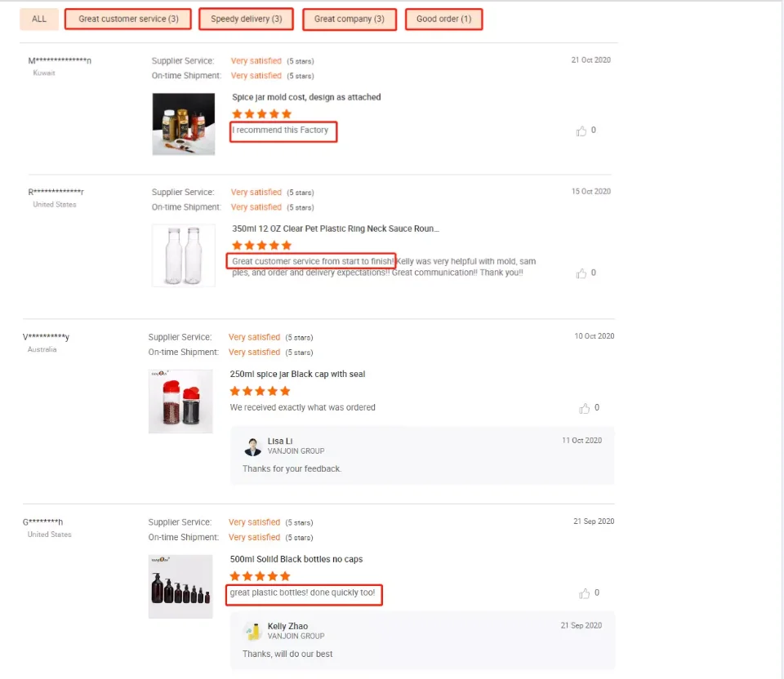Click thumbs-up on the 350ml sauce bottle review
The width and height of the screenshot is (784, 679).
point(581,273)
